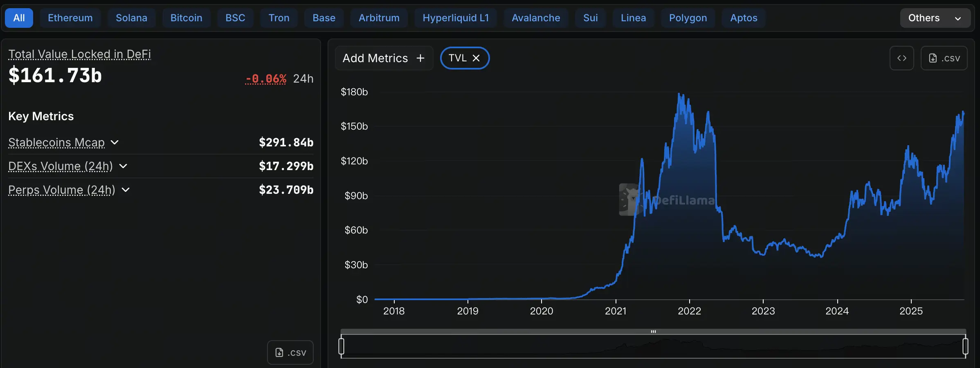The width and height of the screenshot is (980, 368).
Task: Click the 2025 x-axis label
Action: coord(911,311)
